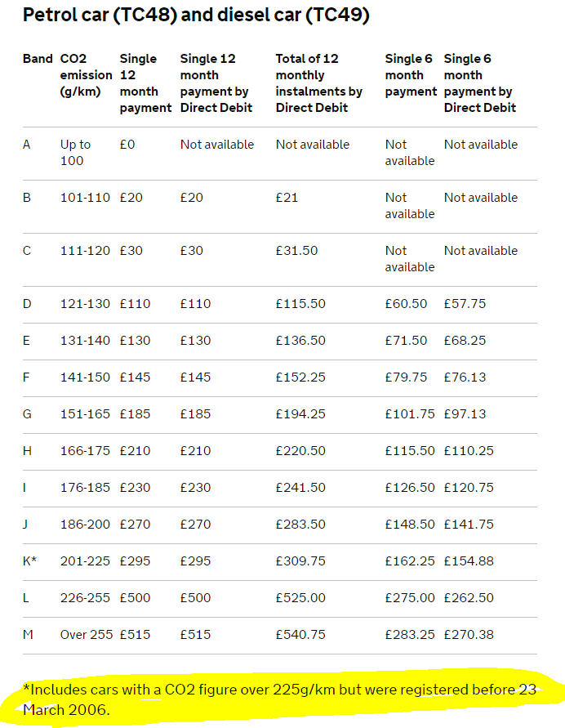Click the £60.50 six month payment for Band D
565x728 pixels.
406,304
